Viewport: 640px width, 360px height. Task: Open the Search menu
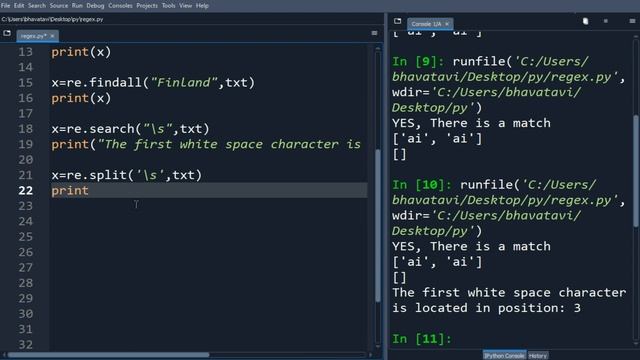pos(37,6)
